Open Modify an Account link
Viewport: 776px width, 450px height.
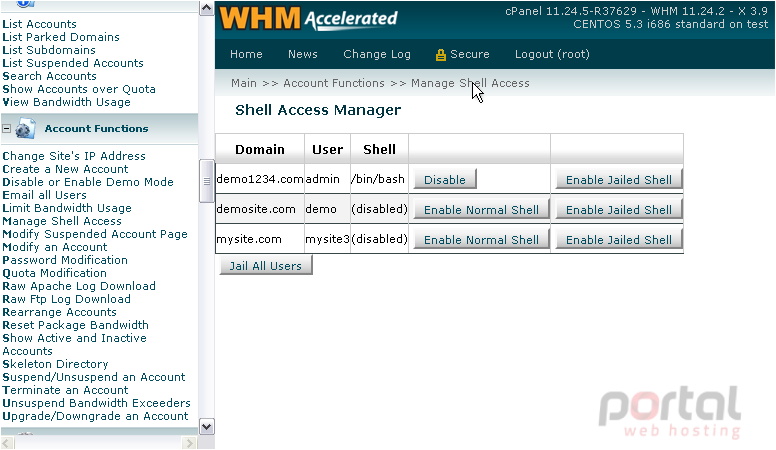point(55,247)
